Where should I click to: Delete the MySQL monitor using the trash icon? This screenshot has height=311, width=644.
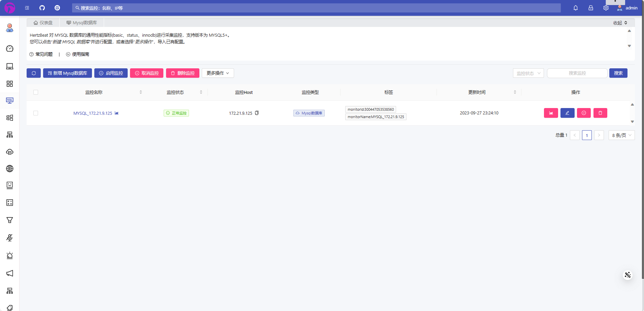coord(600,113)
